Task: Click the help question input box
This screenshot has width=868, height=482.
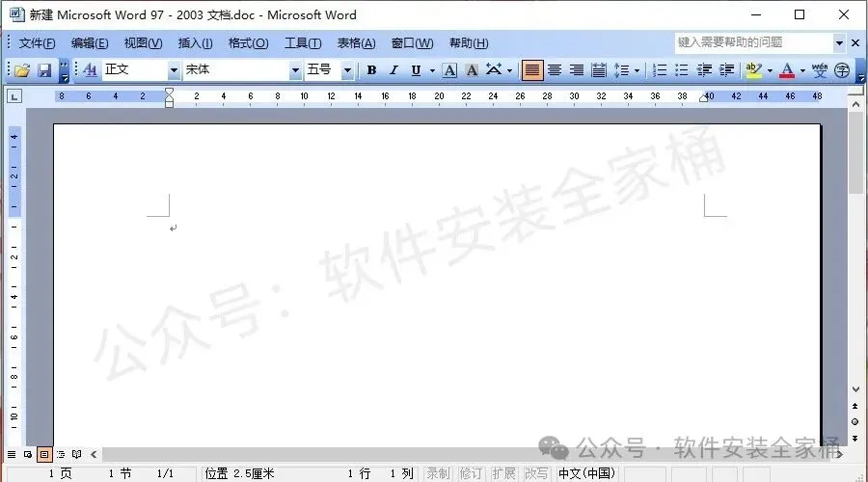Action: pos(754,42)
